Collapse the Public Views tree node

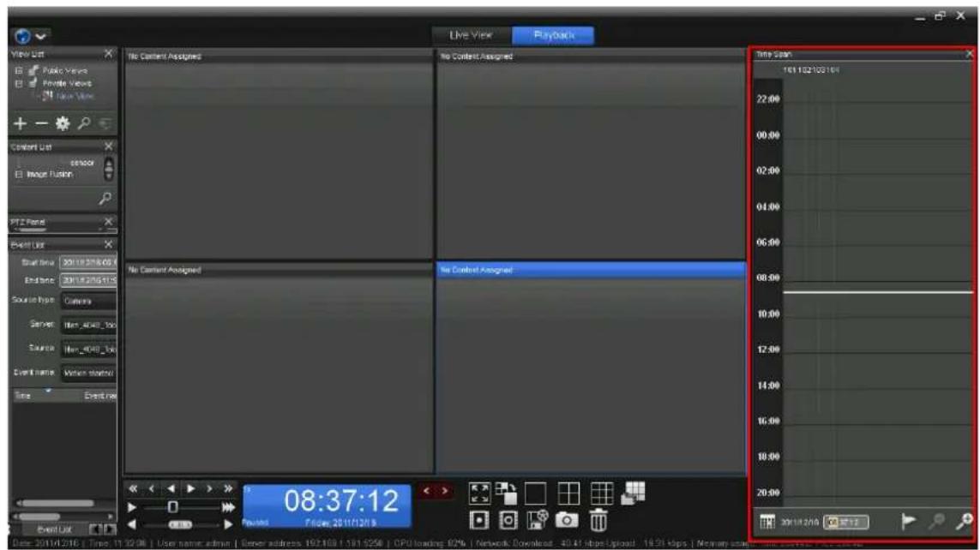coord(20,70)
